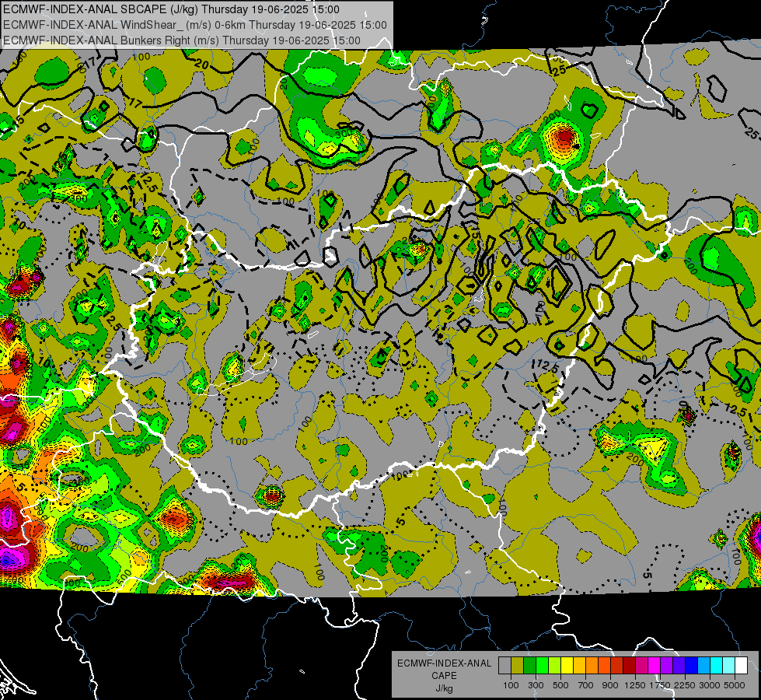Select the pure blue legend swatch
The width and height of the screenshot is (761, 700).
pyautogui.click(x=692, y=666)
